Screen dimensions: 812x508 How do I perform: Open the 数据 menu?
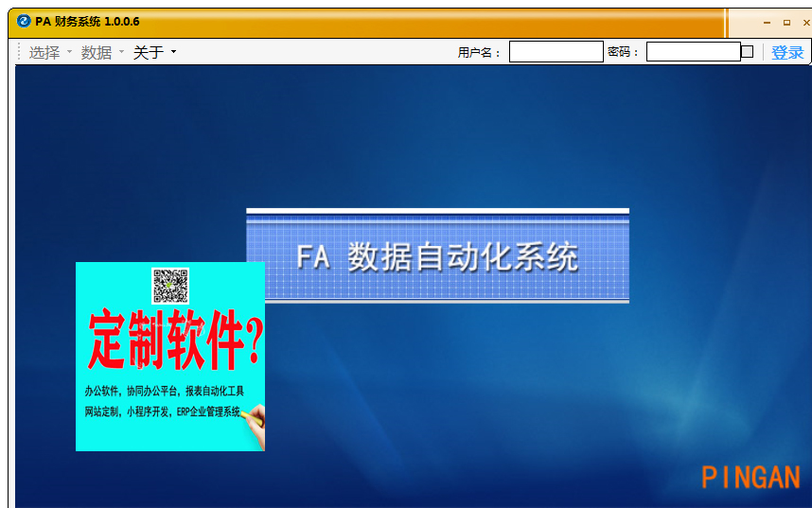(x=97, y=53)
